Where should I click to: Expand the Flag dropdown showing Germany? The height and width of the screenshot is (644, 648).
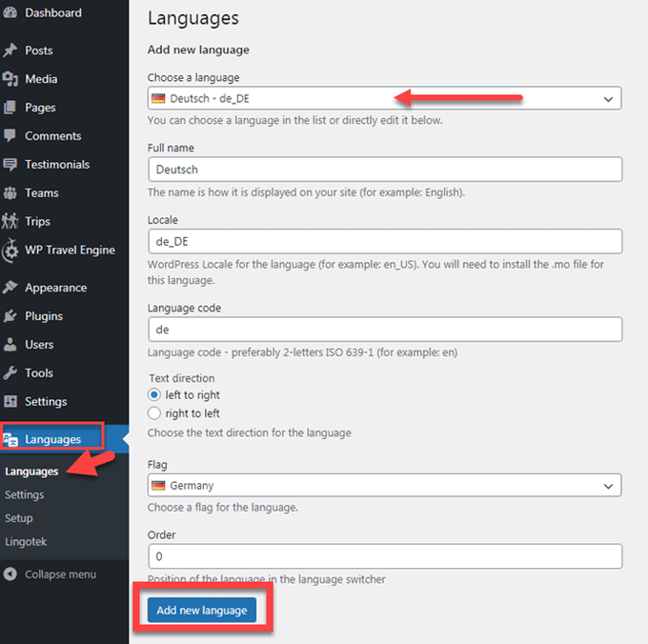[384, 485]
